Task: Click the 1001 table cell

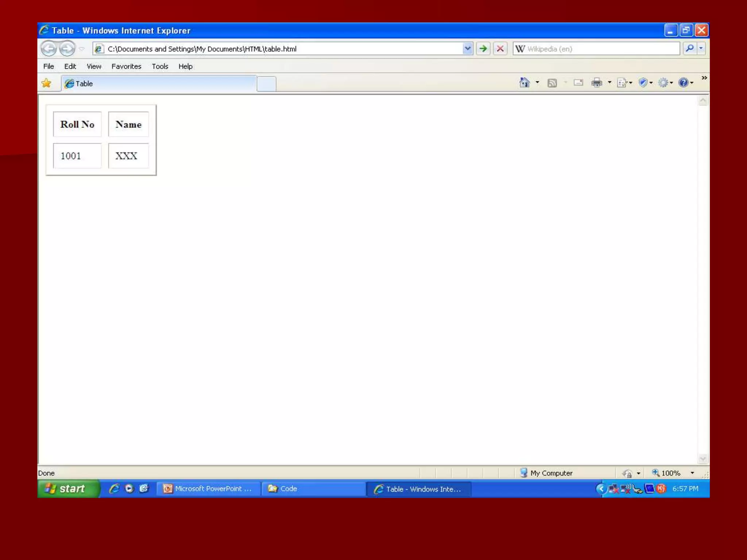Action: pos(77,156)
